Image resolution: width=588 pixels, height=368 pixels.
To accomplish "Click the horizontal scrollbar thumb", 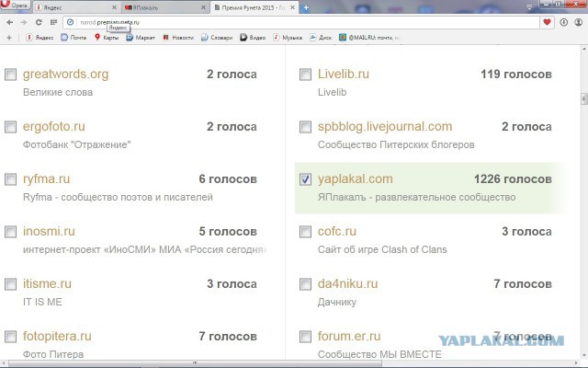I will click(195, 363).
